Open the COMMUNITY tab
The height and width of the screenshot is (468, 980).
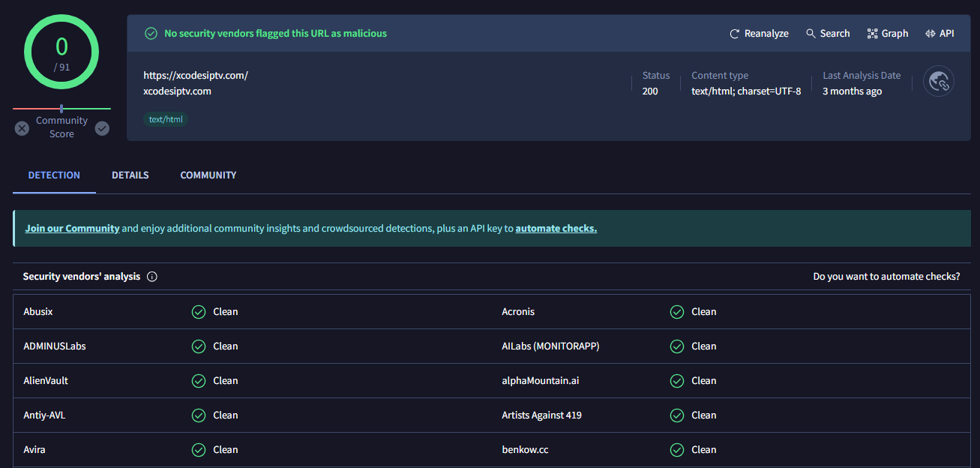(208, 175)
